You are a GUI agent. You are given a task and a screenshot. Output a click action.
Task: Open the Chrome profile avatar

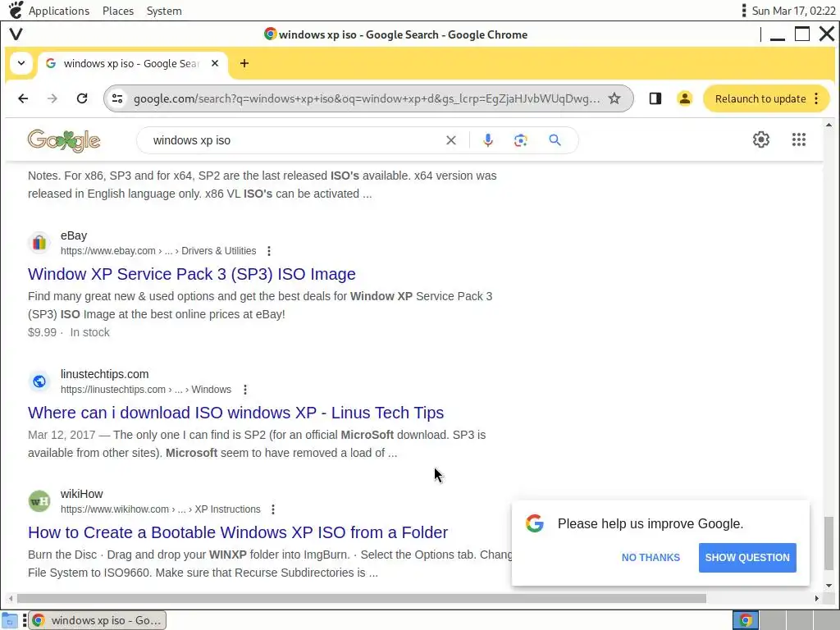tap(685, 98)
